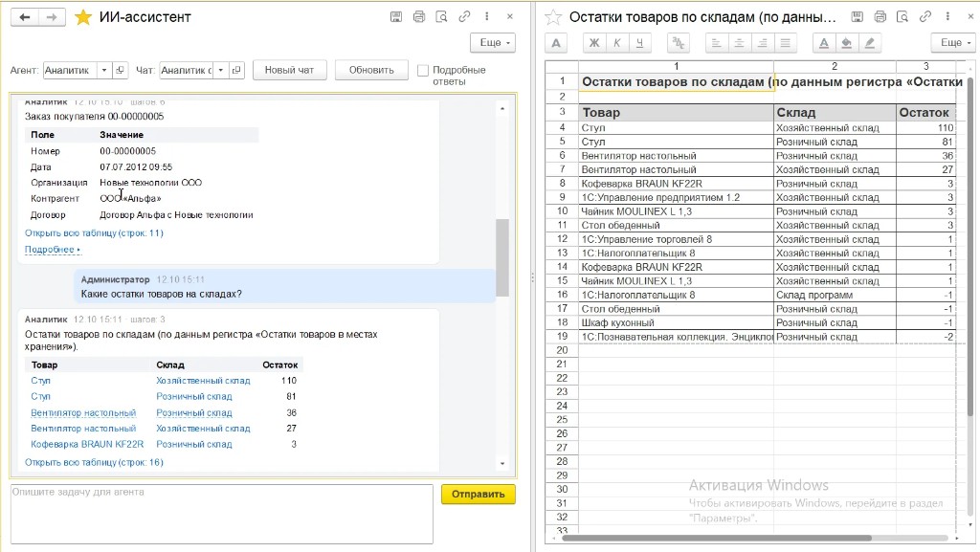Pick the text color tool

tap(824, 42)
